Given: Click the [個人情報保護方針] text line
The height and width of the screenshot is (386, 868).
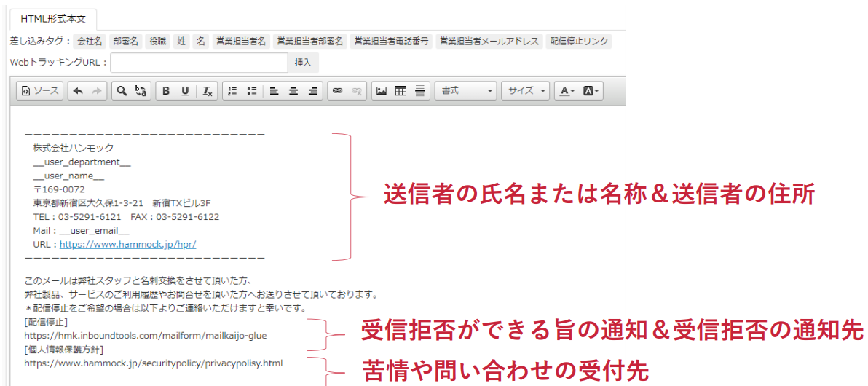Looking at the screenshot, I should pos(64,350).
